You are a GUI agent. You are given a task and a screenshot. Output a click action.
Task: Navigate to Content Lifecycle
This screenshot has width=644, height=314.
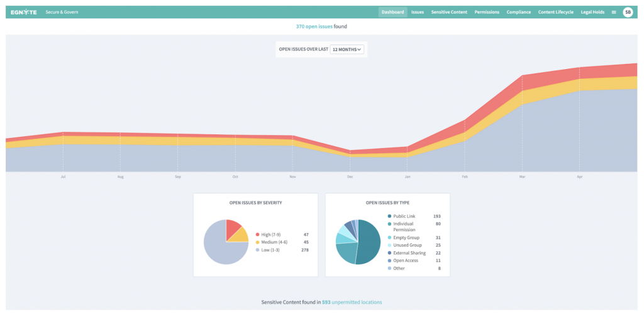pos(556,12)
